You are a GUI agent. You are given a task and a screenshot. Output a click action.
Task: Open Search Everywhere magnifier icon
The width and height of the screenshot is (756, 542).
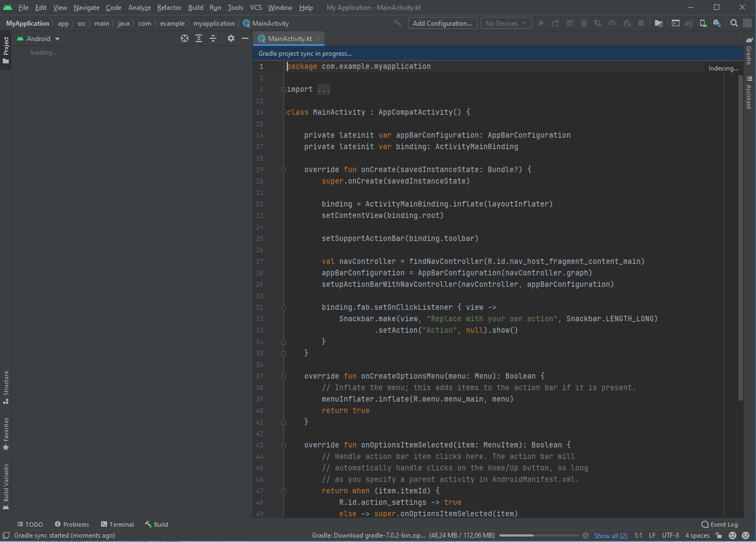pos(734,23)
